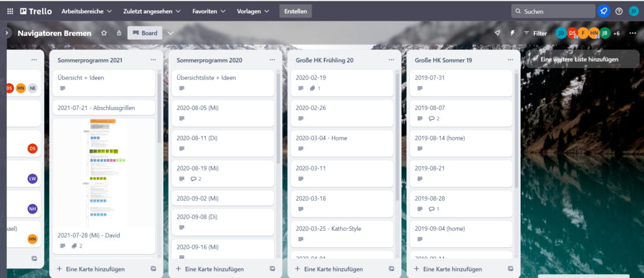Image resolution: width=644 pixels, height=278 pixels.
Task: Open the Vorlagen dropdown menu
Action: click(253, 11)
